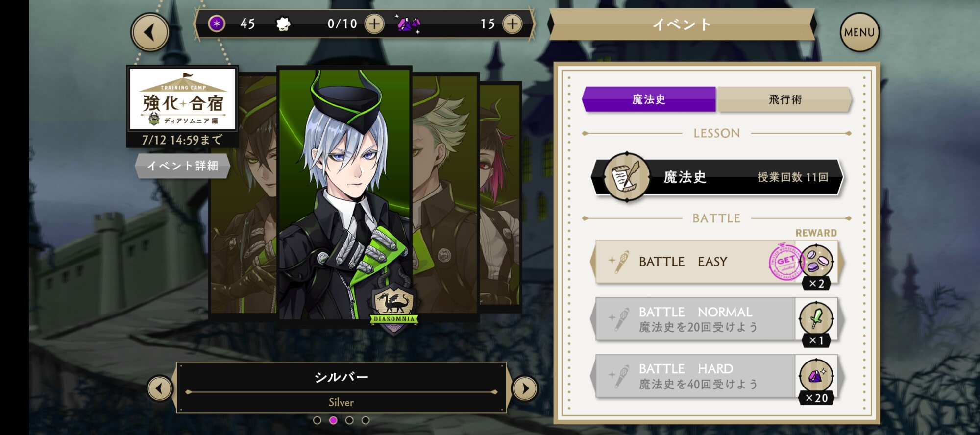Tap the green sword reward icon for BATTLE NORMAL
980x435 pixels.
816,318
